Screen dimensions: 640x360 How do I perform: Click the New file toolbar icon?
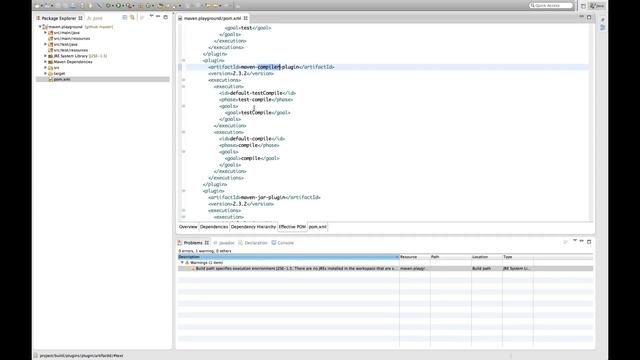click(37, 6)
